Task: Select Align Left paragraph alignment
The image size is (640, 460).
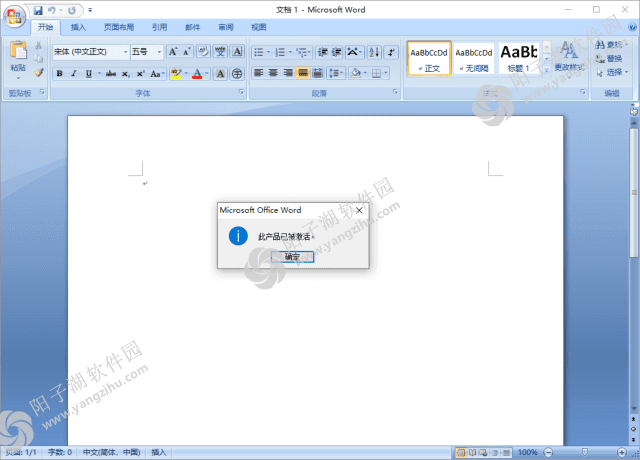Action: [258, 73]
